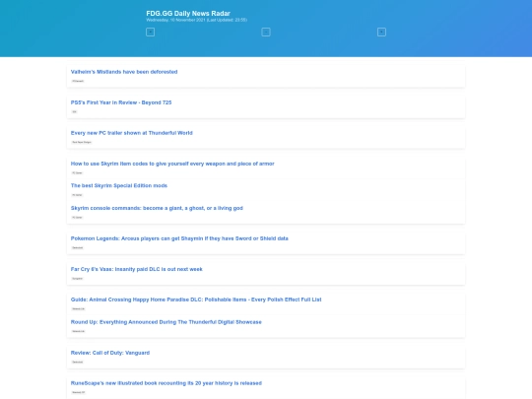Open Pokemon Legends: Arceus Shaymin article
This screenshot has width=532, height=399.
(x=179, y=238)
